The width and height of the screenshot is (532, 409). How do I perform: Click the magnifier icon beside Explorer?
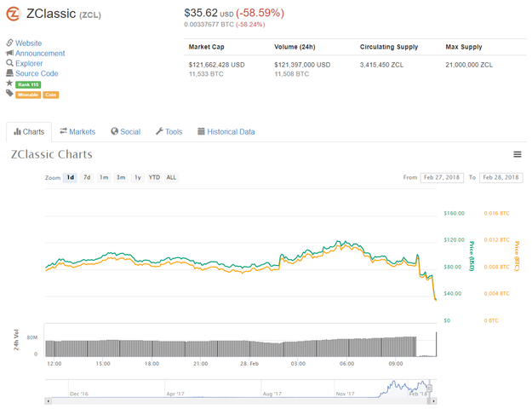click(9, 63)
